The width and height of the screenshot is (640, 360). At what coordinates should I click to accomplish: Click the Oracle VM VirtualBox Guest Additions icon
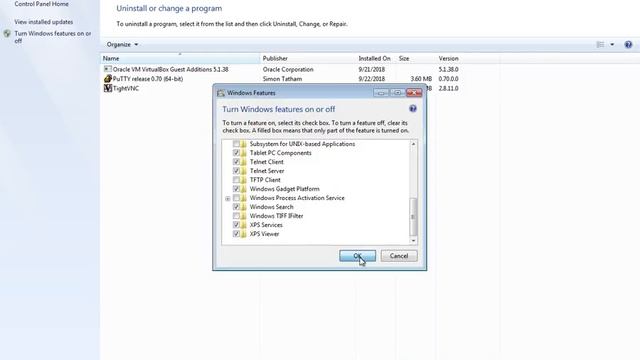point(108,69)
